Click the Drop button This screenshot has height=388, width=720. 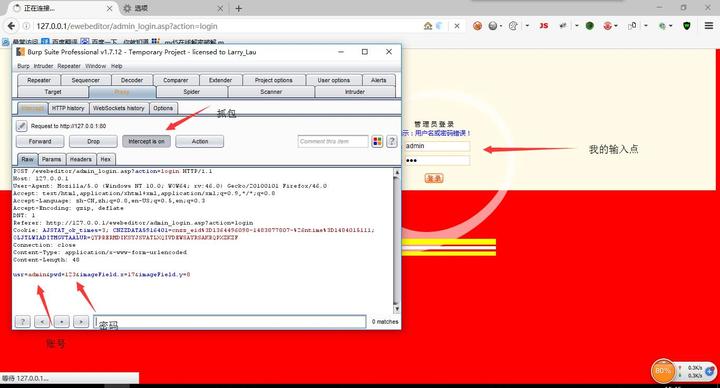pos(93,141)
